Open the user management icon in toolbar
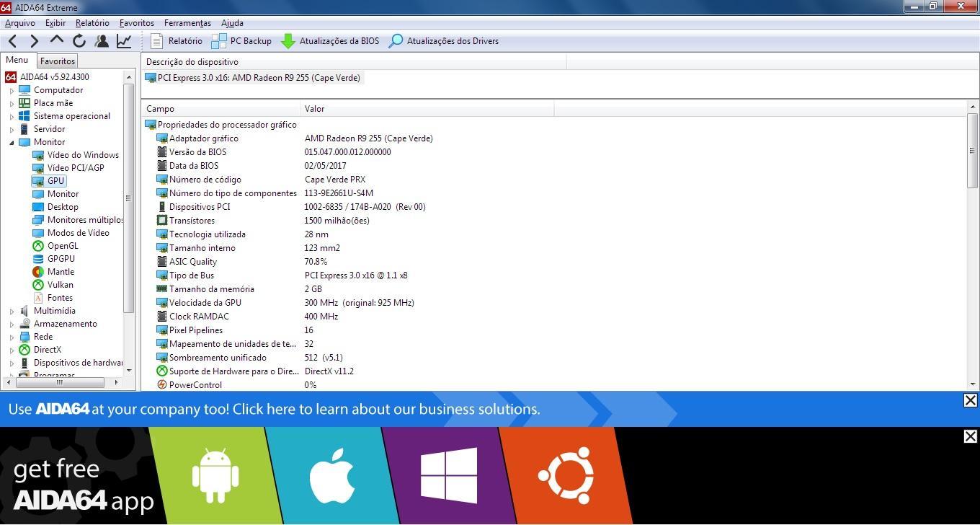Viewport: 980px width, 525px height. (x=102, y=41)
